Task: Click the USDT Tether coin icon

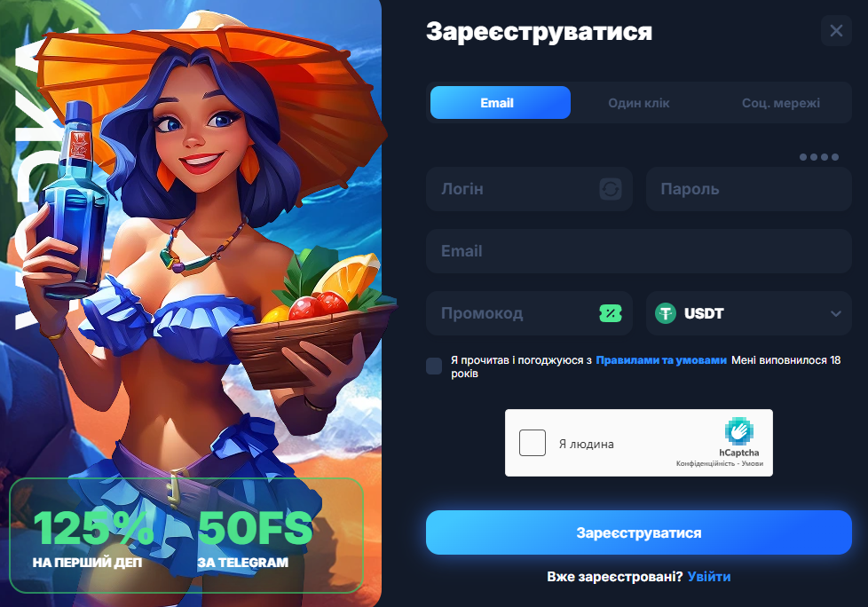Action: click(666, 313)
